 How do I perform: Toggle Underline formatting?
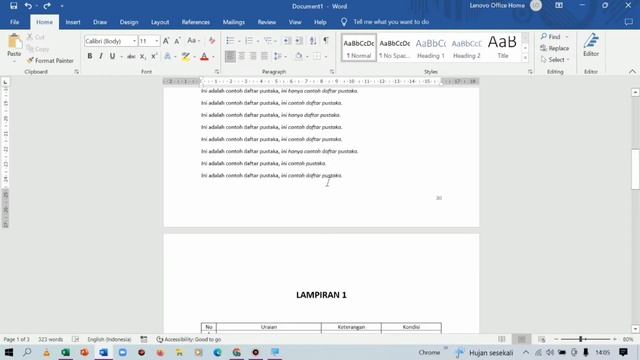[x=112, y=56]
